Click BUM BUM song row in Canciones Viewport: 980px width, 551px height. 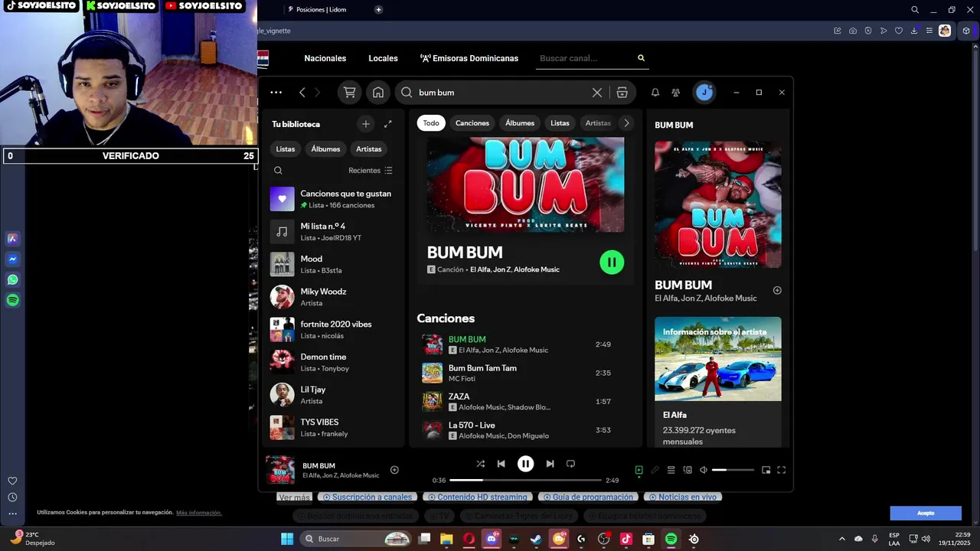click(x=525, y=344)
